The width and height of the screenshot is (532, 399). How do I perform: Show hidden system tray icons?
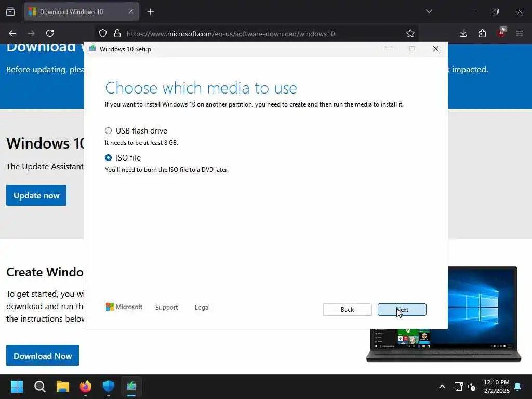pos(442,387)
